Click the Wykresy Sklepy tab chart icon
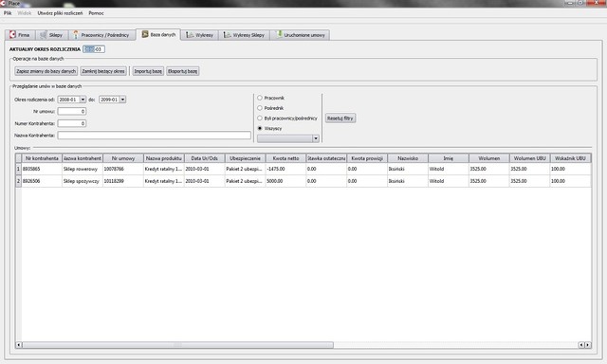 (x=228, y=35)
